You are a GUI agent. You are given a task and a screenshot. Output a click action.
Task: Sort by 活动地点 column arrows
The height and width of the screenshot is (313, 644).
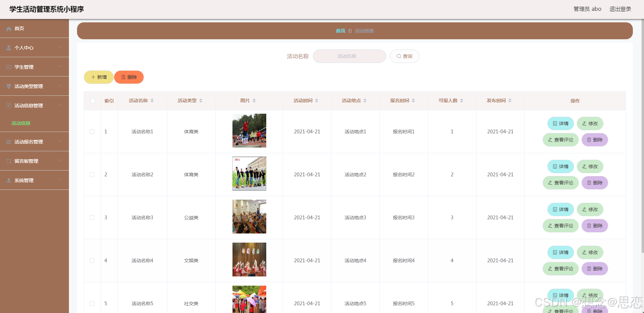[x=365, y=101]
